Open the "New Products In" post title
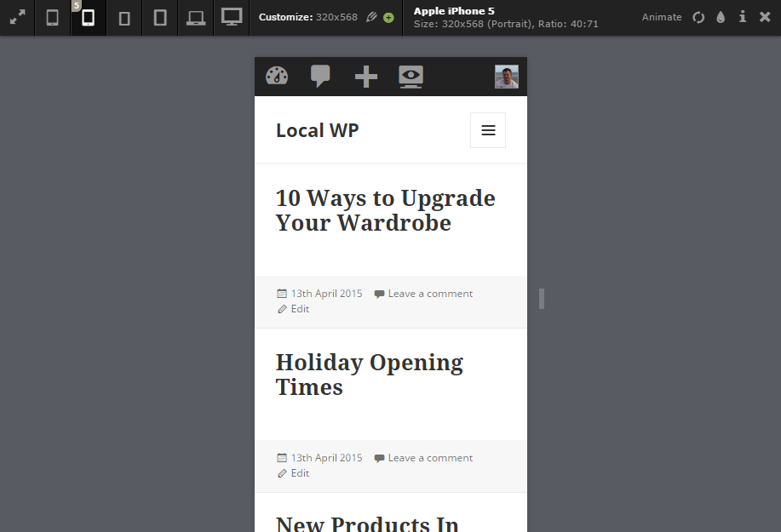781x532 pixels. pos(367,523)
